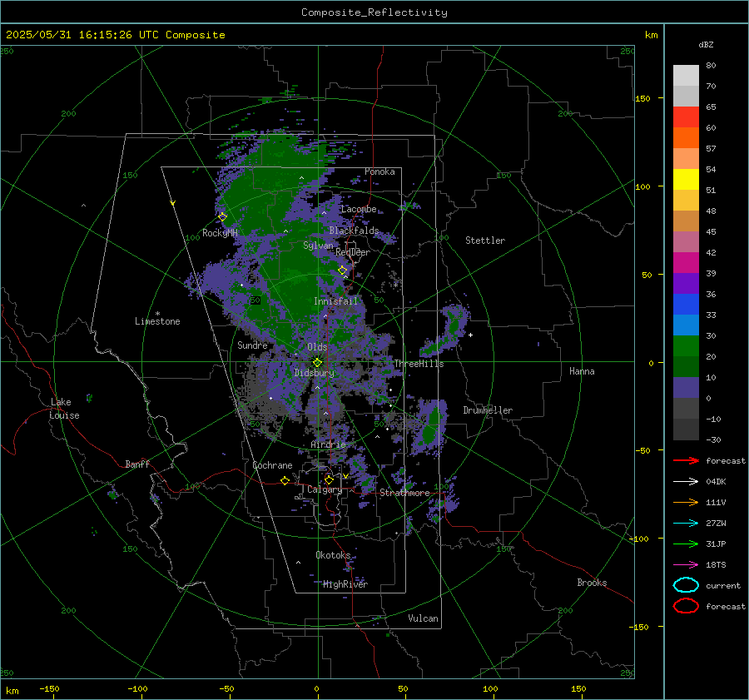The height and width of the screenshot is (700, 749).
Task: Click the Didsbury label on the map
Action: [x=314, y=373]
